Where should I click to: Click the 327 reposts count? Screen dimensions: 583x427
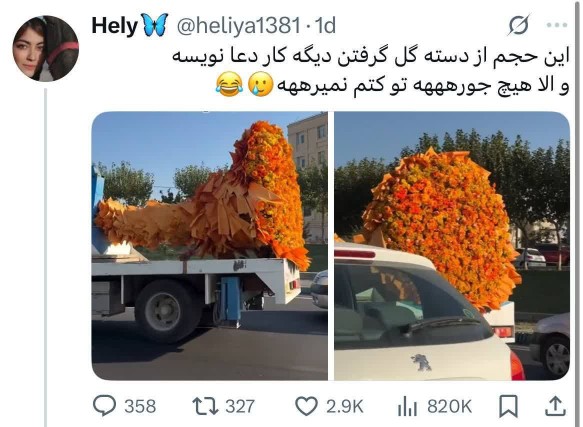pos(240,406)
